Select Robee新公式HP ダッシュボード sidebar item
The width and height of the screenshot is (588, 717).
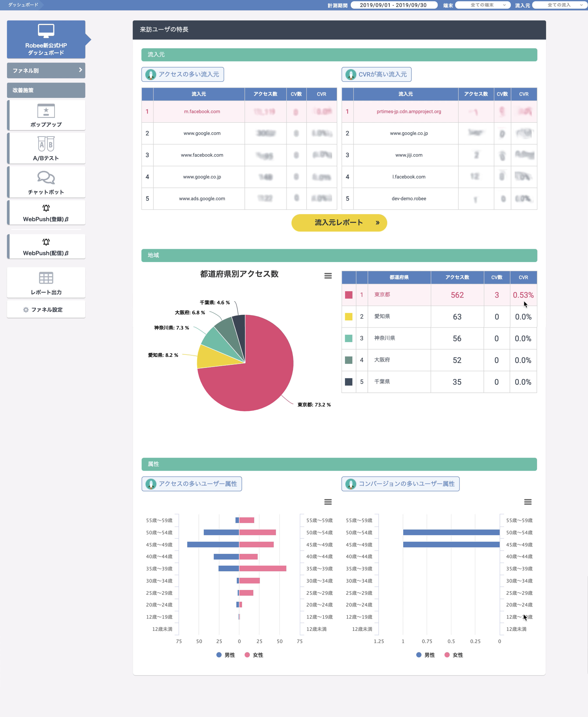tap(46, 40)
